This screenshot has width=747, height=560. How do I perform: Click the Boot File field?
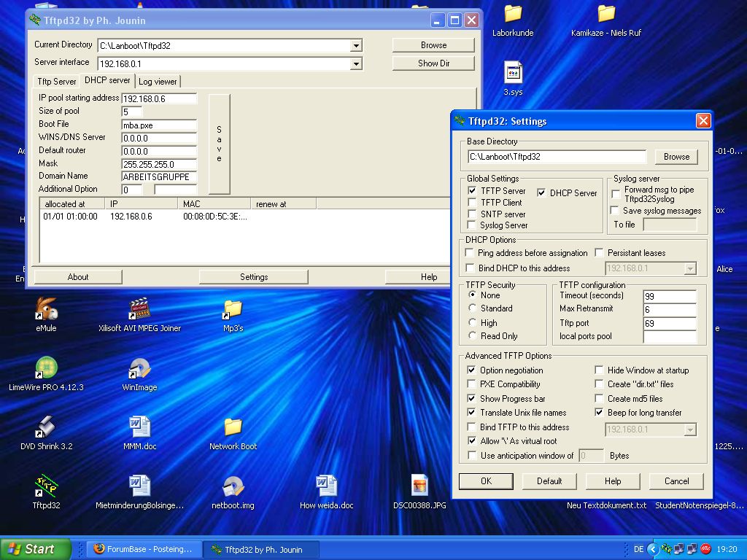159,125
